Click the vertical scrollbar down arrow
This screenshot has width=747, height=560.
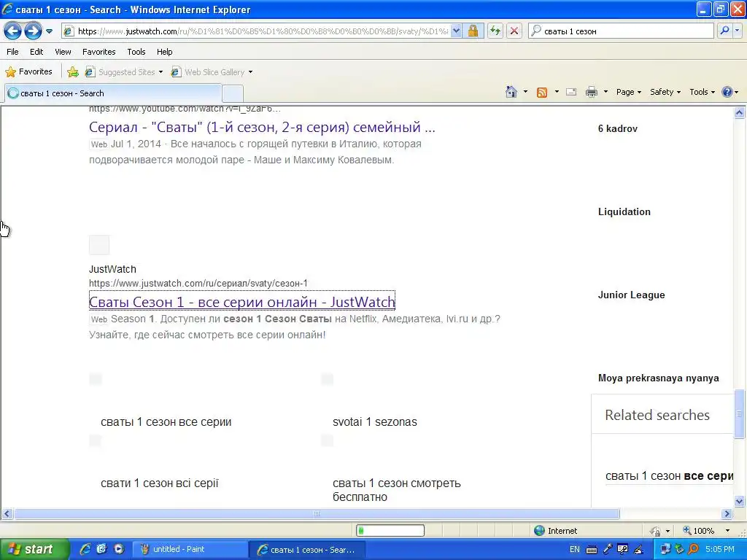[x=740, y=501]
